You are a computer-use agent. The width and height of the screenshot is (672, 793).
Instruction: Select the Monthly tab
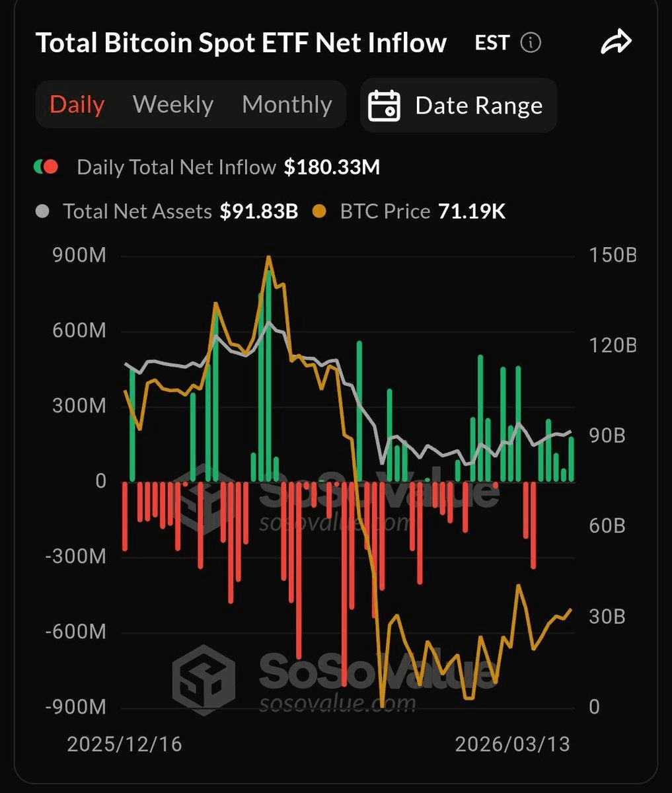(x=287, y=105)
